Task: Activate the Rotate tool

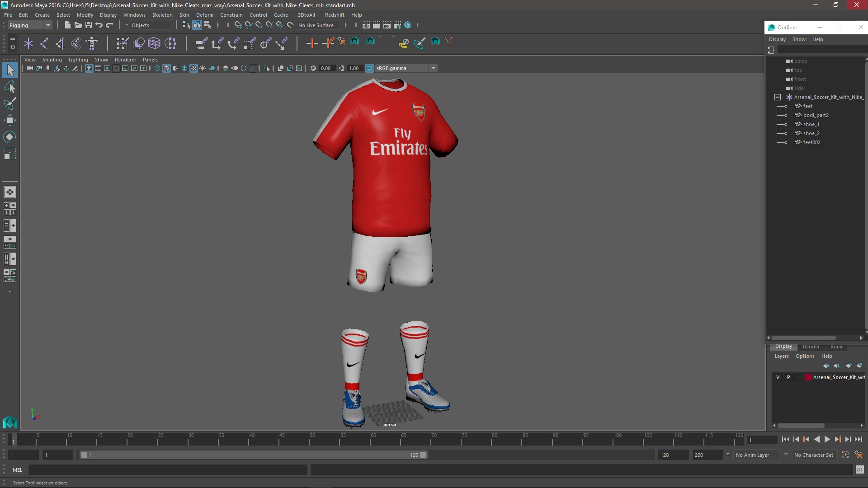Action: pyautogui.click(x=10, y=137)
